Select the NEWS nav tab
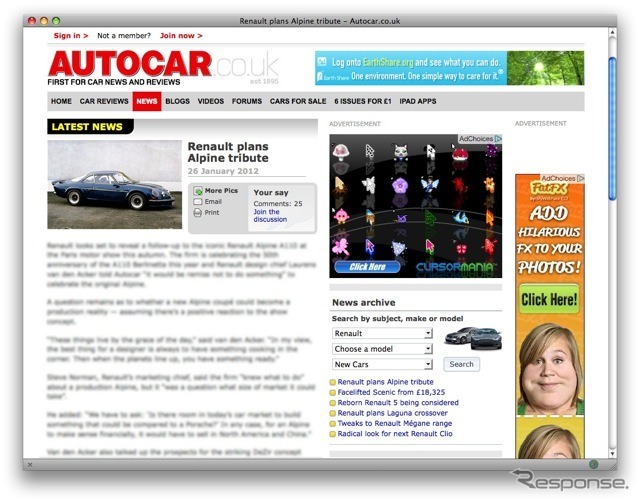This screenshot has width=640, height=502. click(x=147, y=101)
